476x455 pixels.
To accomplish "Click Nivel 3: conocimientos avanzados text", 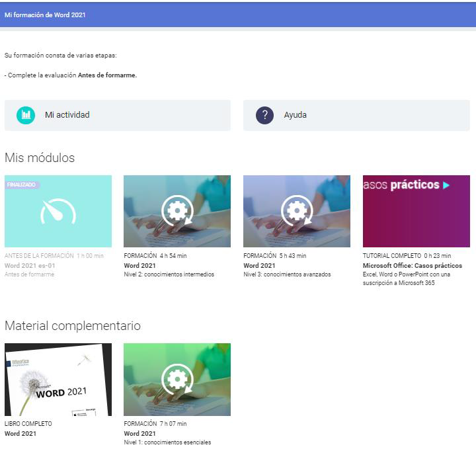I will tap(287, 274).
